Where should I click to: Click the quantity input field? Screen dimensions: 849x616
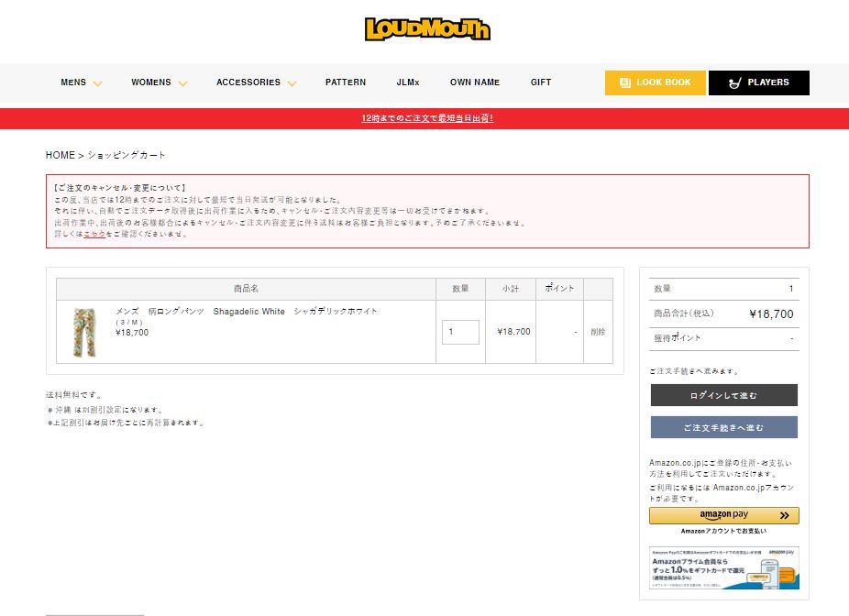tap(460, 332)
